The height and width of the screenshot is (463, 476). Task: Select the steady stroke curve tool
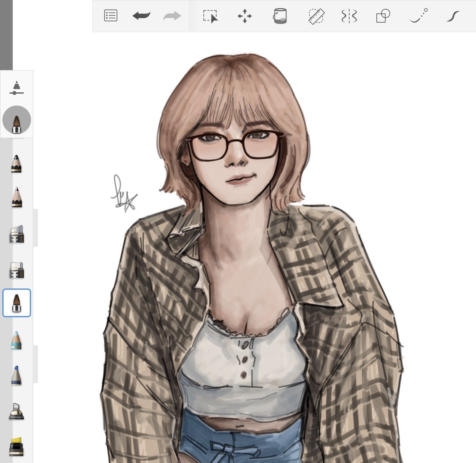tap(453, 16)
